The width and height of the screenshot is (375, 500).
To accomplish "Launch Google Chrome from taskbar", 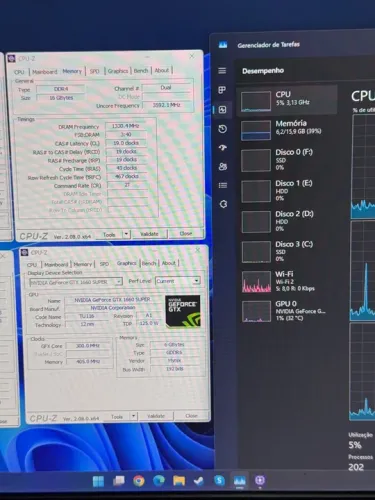I will (x=139, y=481).
